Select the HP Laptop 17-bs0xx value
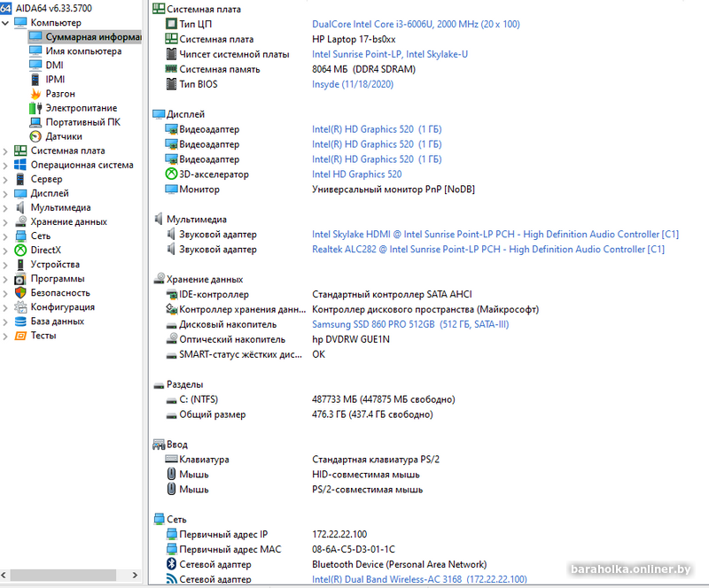709x588 pixels. click(354, 39)
